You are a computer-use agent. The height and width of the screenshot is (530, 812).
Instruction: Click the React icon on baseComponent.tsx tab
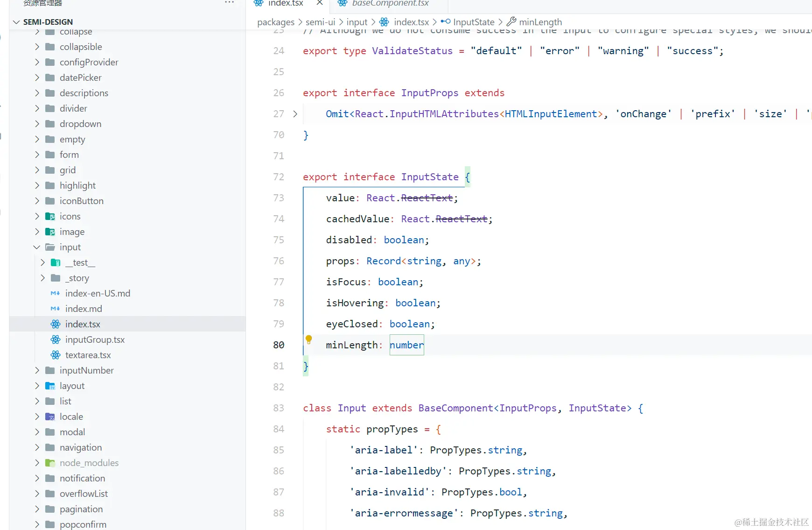[343, 3]
